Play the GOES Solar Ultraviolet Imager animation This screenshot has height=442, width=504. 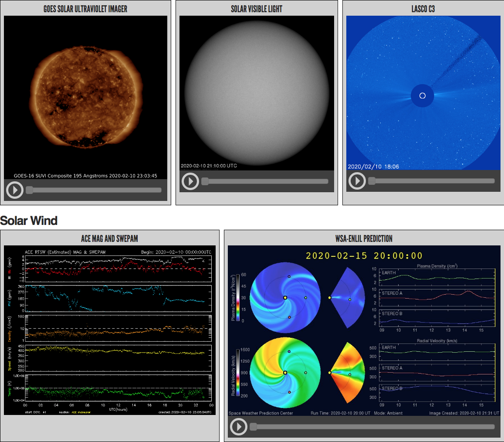click(x=15, y=190)
